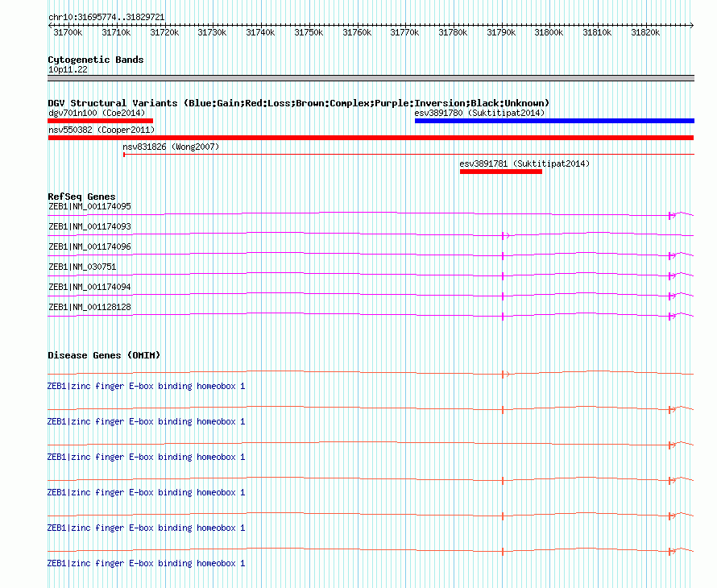717x588 pixels.
Task: Click the esv3891780 (Suktitipat2014) label
Action: (479, 113)
